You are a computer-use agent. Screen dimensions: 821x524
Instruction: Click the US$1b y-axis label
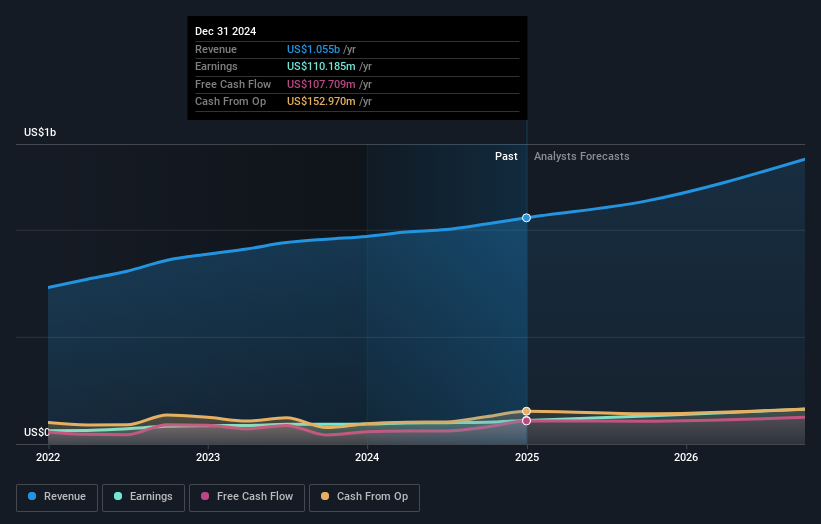click(40, 132)
